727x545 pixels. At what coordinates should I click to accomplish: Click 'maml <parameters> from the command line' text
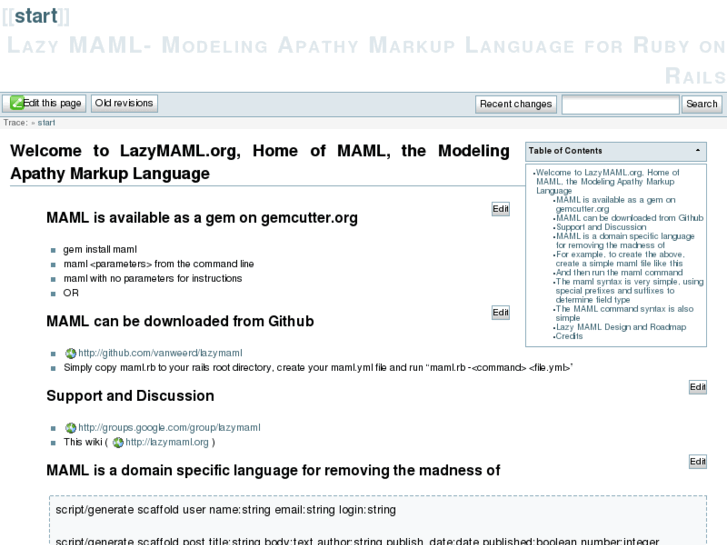click(159, 264)
